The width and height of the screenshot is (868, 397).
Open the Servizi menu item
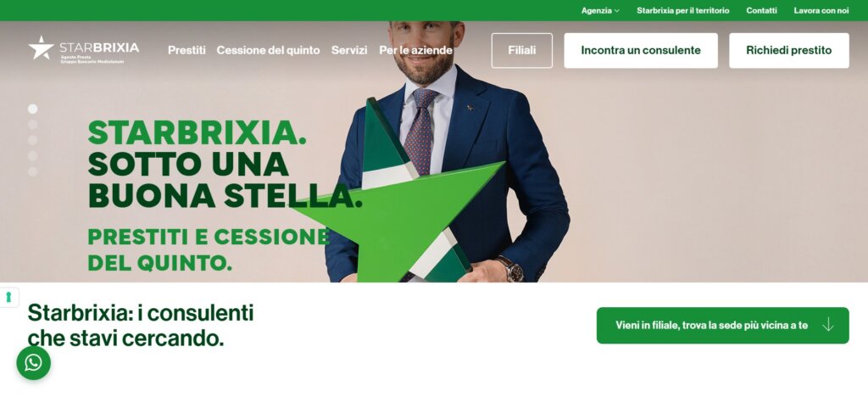(349, 50)
